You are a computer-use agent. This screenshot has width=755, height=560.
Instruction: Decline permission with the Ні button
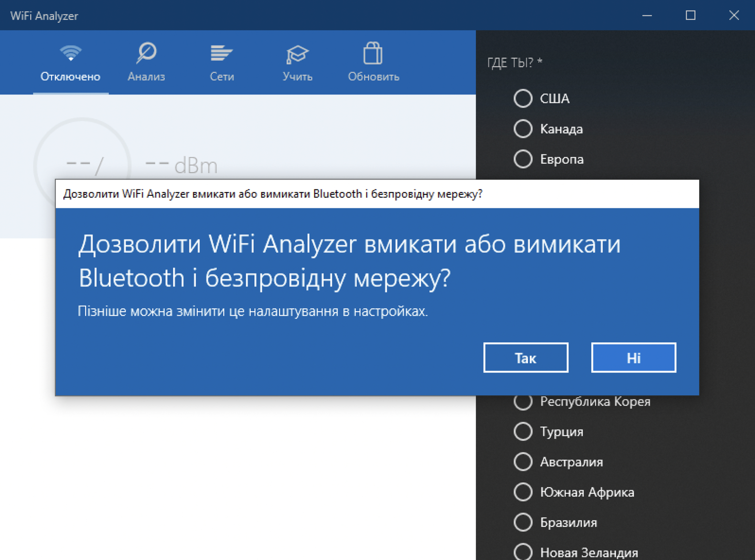point(633,357)
